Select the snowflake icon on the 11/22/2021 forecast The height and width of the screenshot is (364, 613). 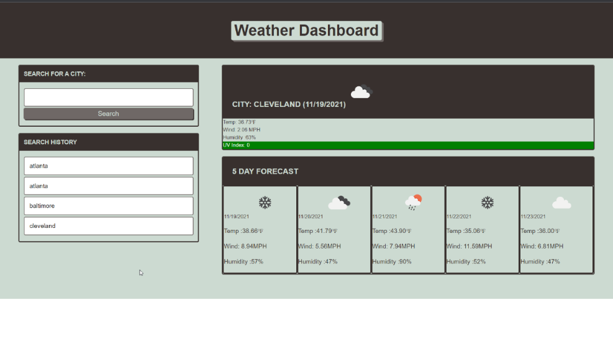(488, 202)
